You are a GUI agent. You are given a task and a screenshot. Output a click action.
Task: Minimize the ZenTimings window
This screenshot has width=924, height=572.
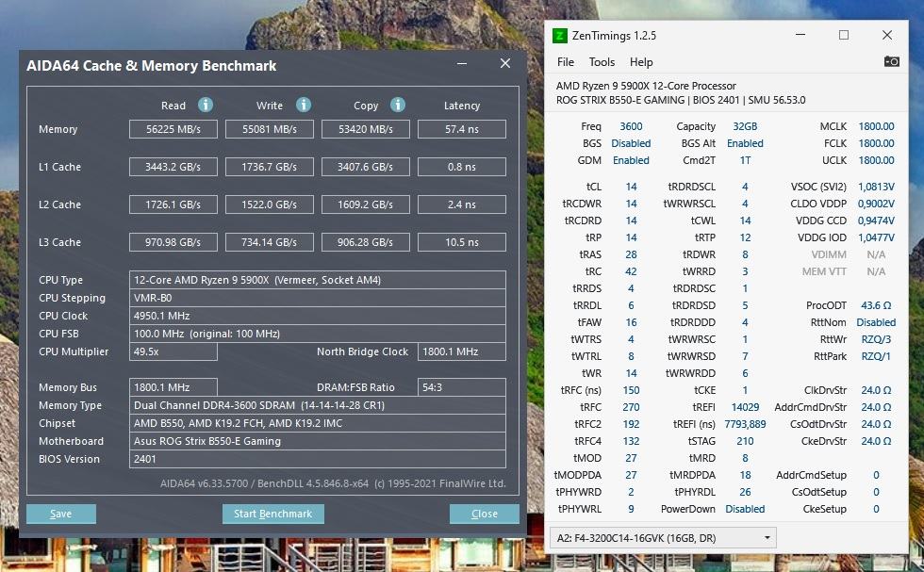click(x=800, y=35)
